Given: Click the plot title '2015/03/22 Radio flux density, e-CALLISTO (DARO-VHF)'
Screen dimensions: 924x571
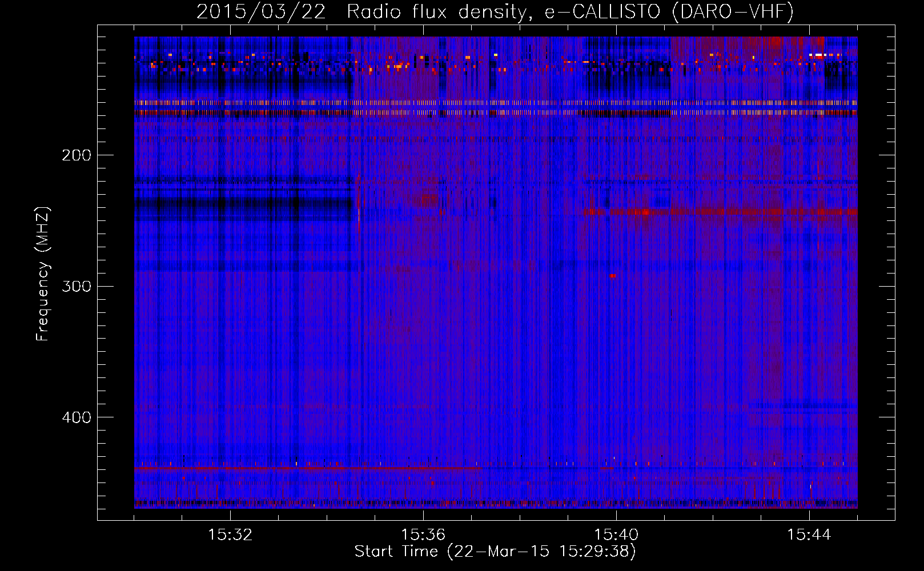Looking at the screenshot, I should [x=495, y=11].
